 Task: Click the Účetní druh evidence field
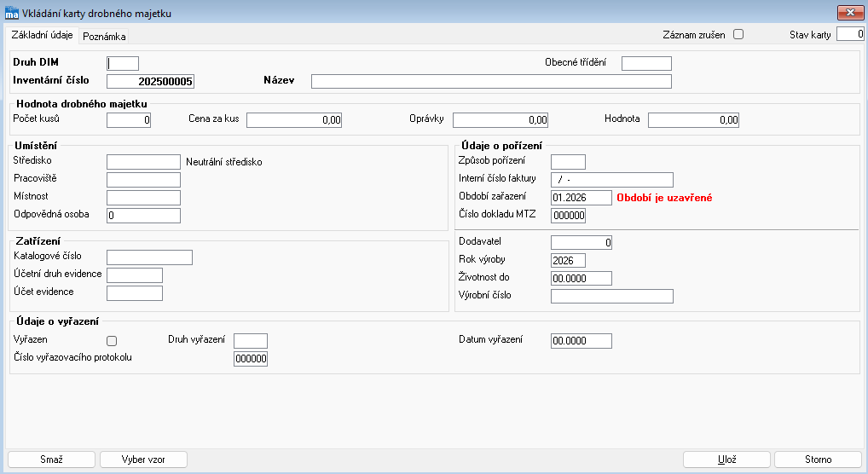[135, 275]
